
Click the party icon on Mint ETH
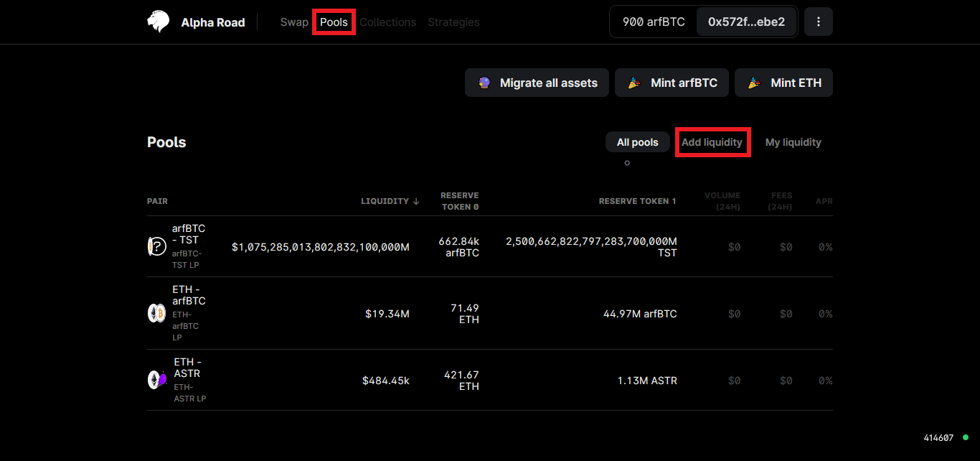[x=754, y=83]
